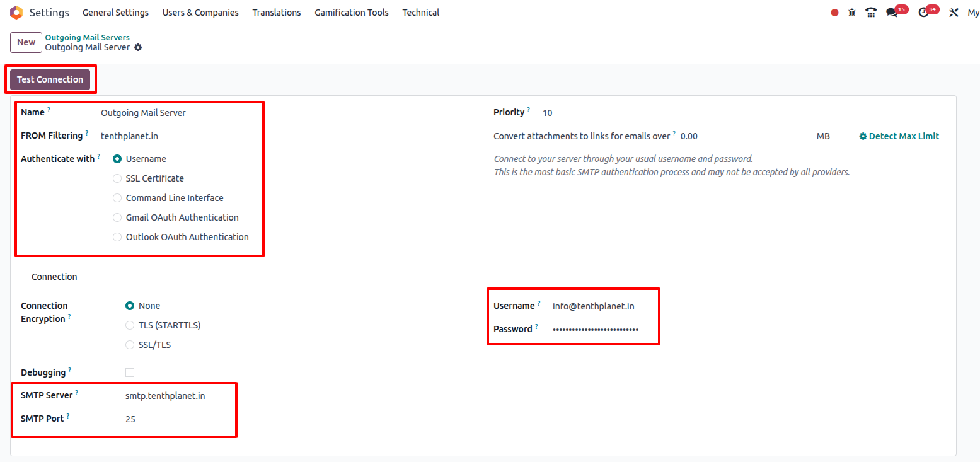This screenshot has height=462, width=980.
Task: Enable the Debugging checkbox
Action: (x=130, y=372)
